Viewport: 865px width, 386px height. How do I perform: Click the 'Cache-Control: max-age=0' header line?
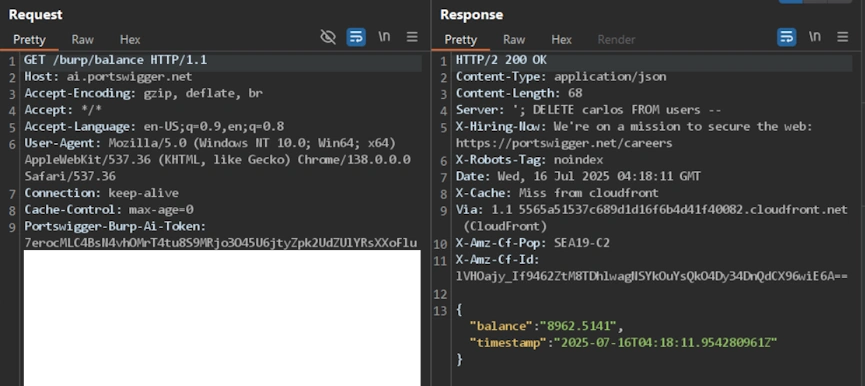tap(109, 210)
